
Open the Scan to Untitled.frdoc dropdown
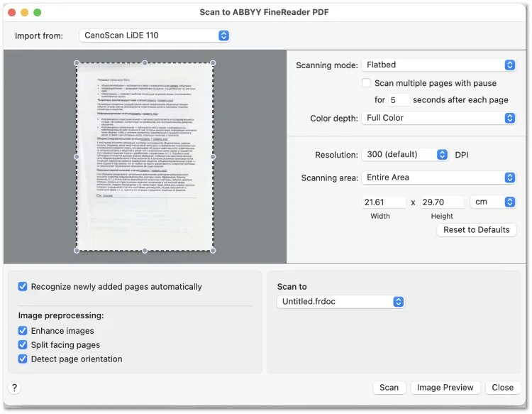340,302
